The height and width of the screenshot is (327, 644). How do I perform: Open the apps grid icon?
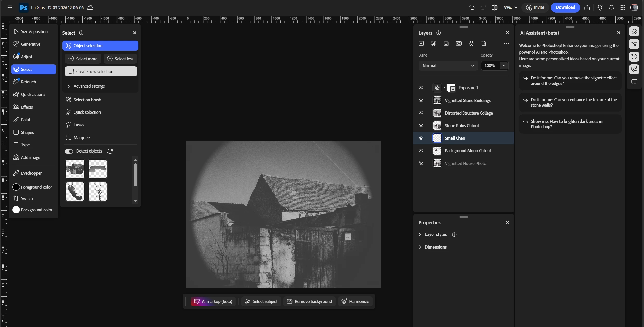pyautogui.click(x=623, y=7)
